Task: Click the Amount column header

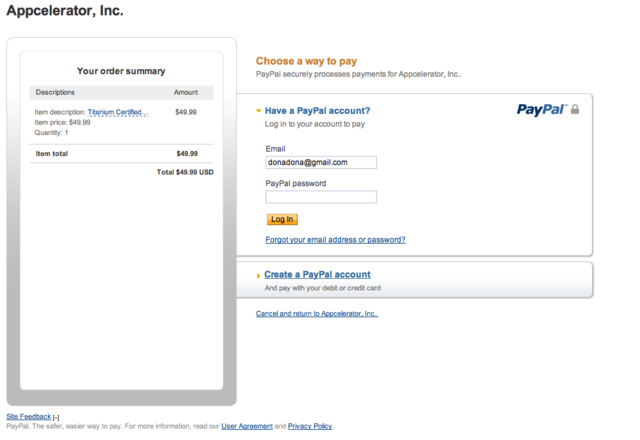Action: pos(186,92)
